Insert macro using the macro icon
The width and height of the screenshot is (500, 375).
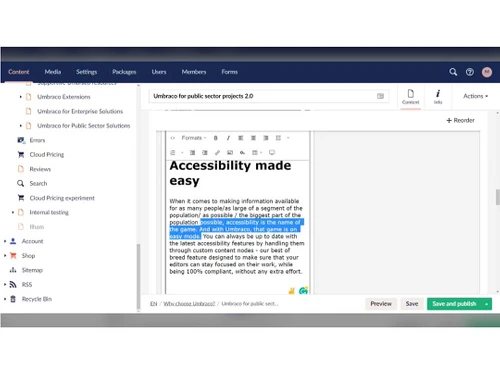click(242, 153)
